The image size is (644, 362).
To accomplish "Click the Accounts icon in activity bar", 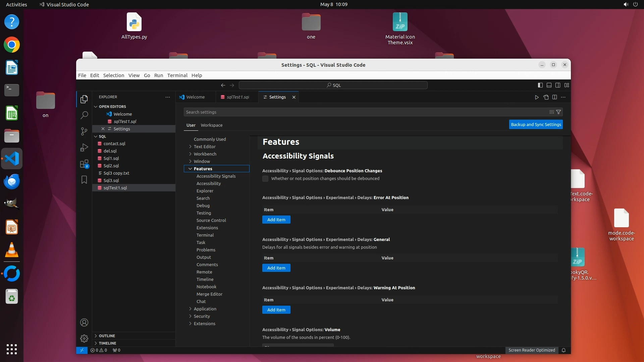I will (84, 322).
